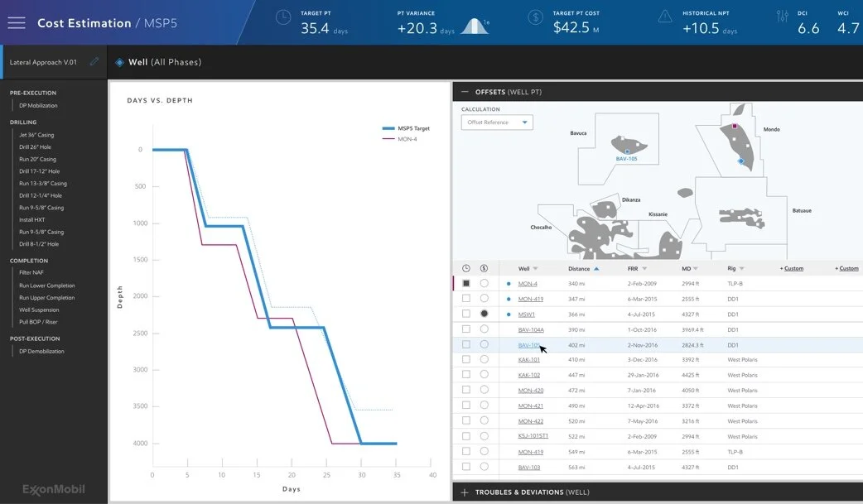Open the Offset Reference calculation dropdown
863x504 pixels.
pyautogui.click(x=497, y=122)
